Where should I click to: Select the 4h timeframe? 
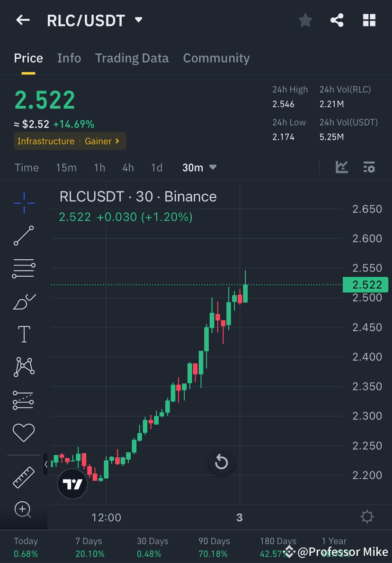(127, 167)
